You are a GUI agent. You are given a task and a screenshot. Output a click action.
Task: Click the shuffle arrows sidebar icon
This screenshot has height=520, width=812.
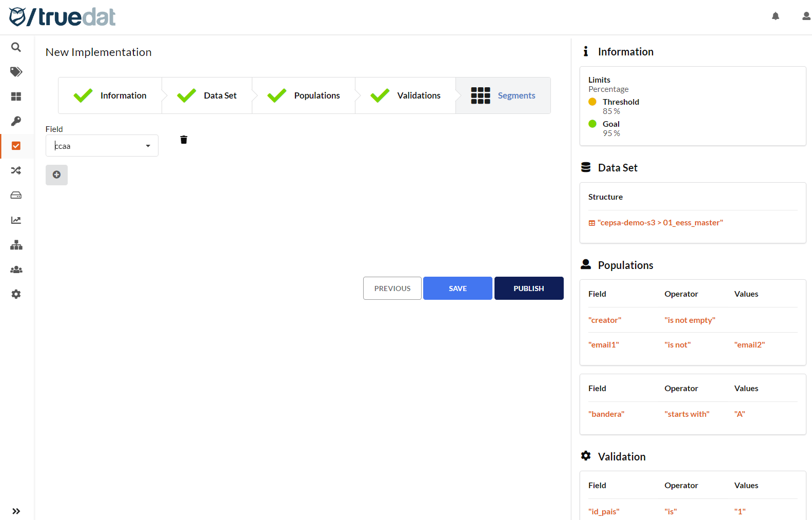click(x=16, y=170)
